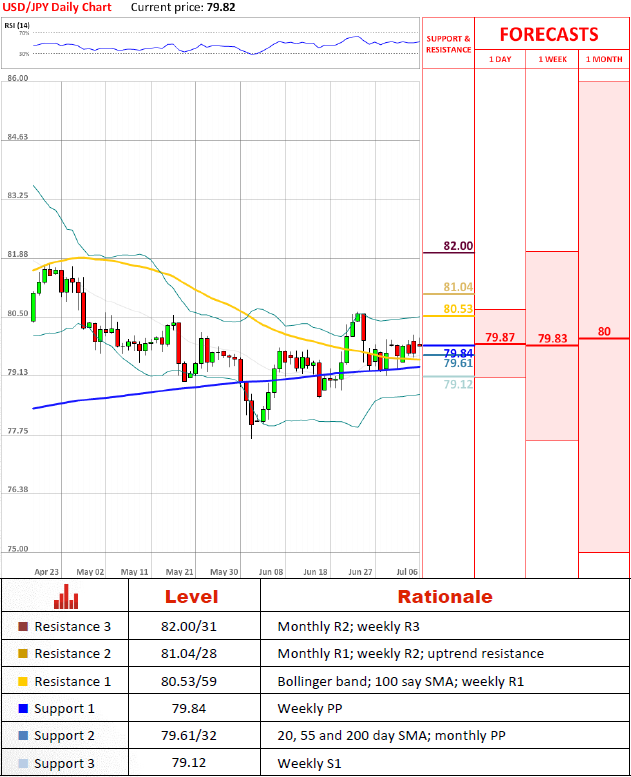Click the USD/JPY Daily Chart title
The width and height of the screenshot is (631, 777).
pos(57,7)
